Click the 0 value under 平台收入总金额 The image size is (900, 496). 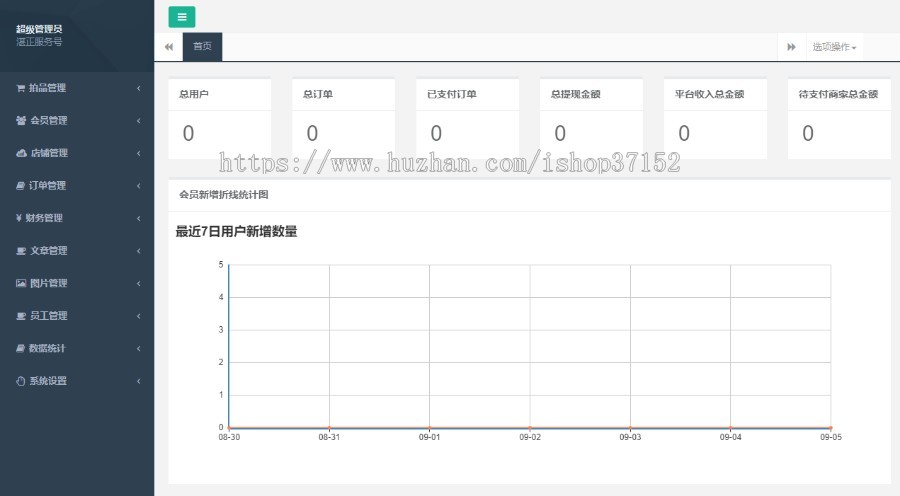point(684,134)
